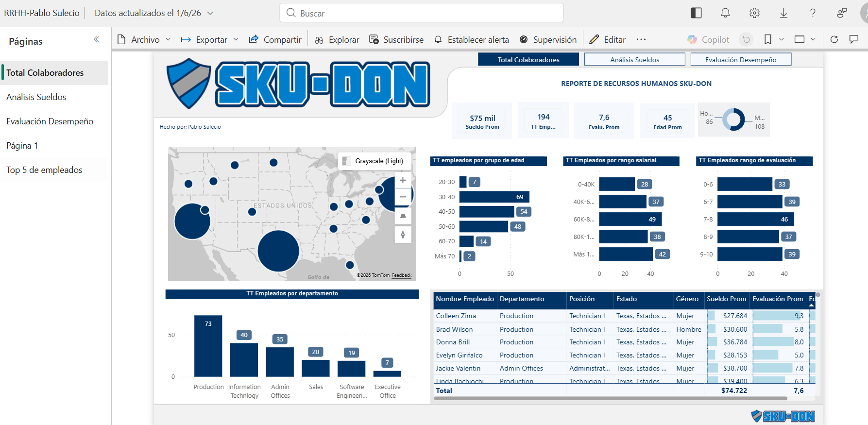Click the Jackie Valentin table row
Viewport: 868px width, 425px height.
tap(624, 368)
